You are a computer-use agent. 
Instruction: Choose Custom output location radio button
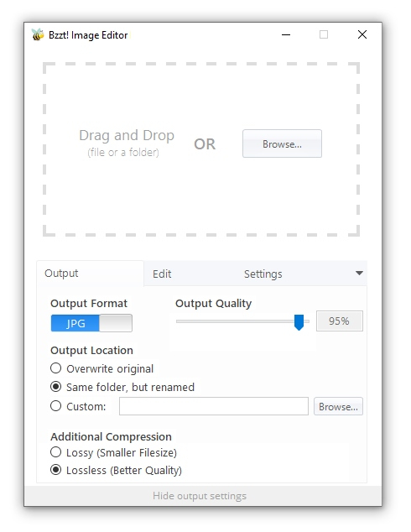click(55, 406)
